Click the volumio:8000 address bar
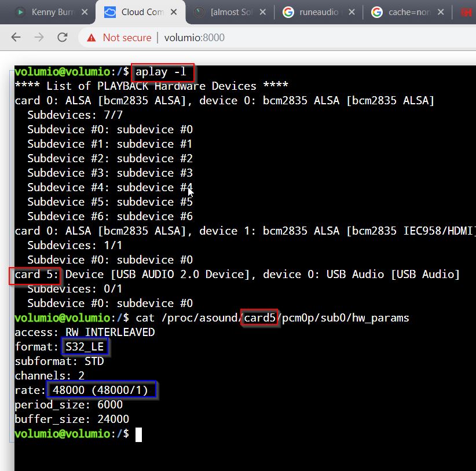This screenshot has width=476, height=471. tap(195, 38)
